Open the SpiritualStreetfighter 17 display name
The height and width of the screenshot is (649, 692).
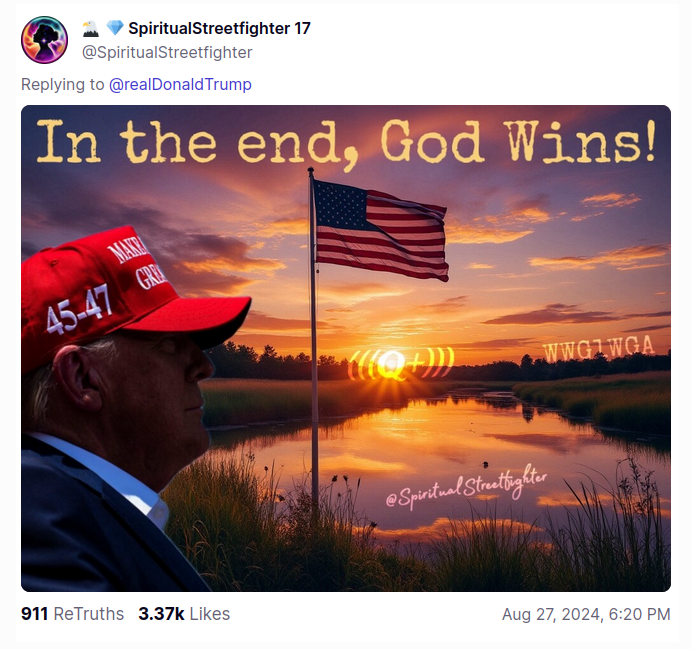tap(219, 29)
